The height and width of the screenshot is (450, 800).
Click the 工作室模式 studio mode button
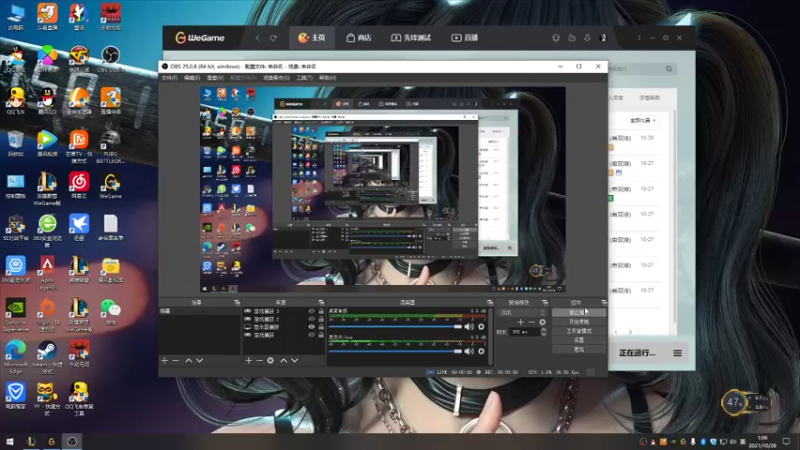pos(579,331)
